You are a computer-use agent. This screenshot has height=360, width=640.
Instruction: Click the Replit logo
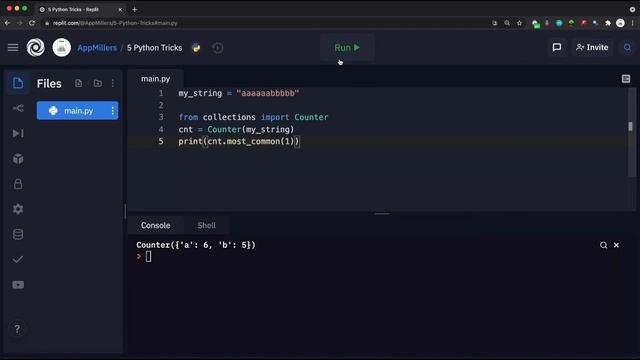[x=36, y=48]
